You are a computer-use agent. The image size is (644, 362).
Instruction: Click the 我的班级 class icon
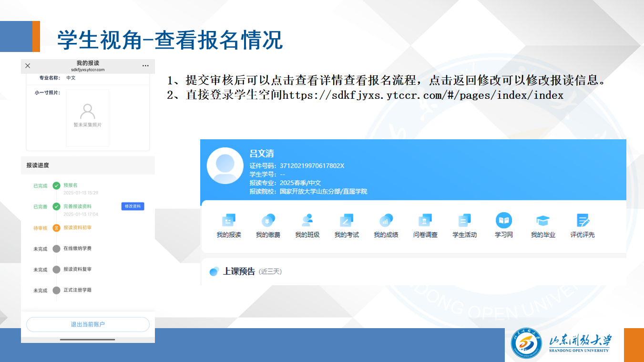coord(307,221)
